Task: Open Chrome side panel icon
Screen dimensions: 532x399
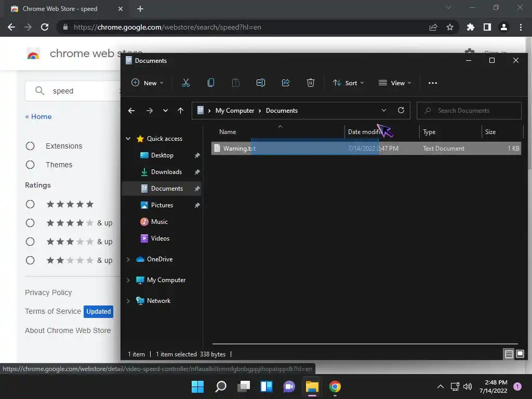Action: pos(487,27)
